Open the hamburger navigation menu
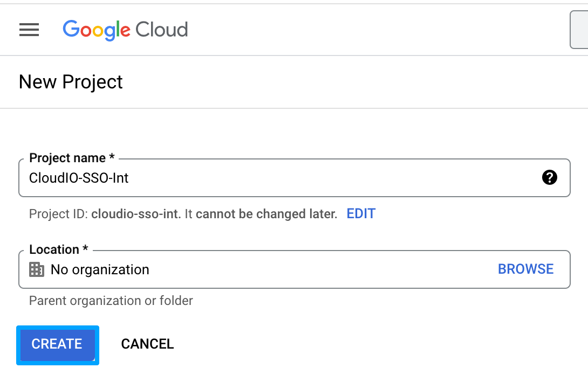Screen dimensions: 588x375 [29, 30]
